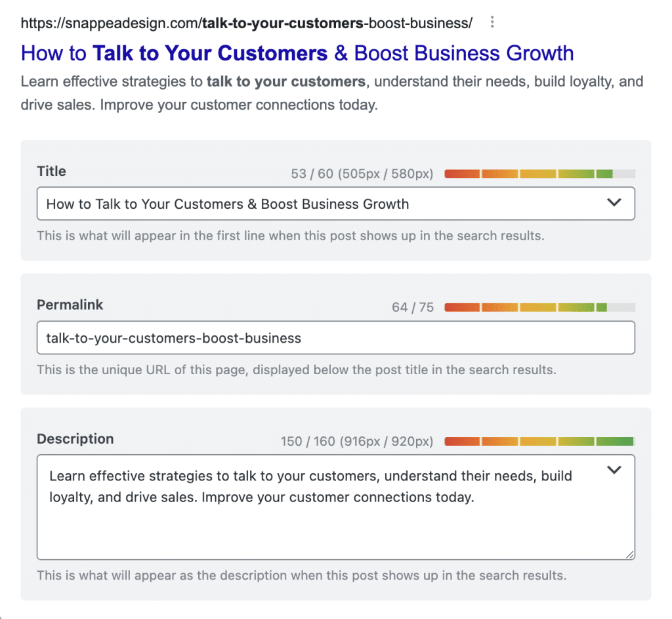Click the Description section heading label
Screen dimensions: 672x619
(x=75, y=439)
